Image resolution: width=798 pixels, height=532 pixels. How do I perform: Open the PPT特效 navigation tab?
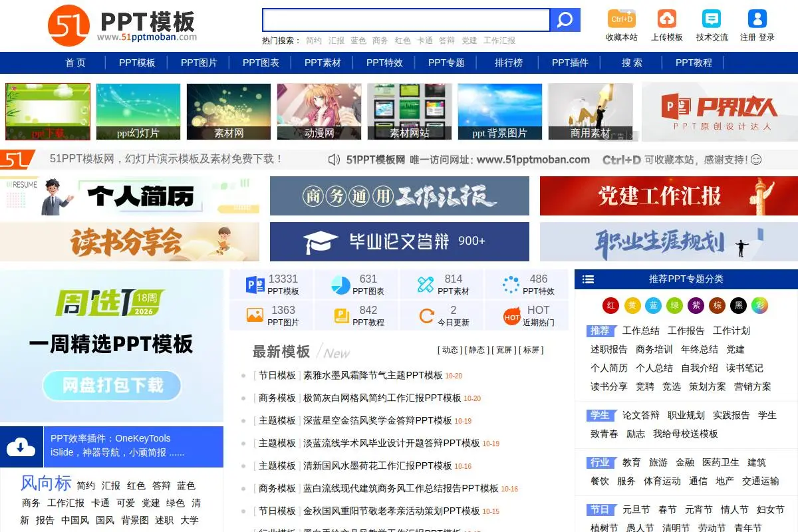[384, 63]
